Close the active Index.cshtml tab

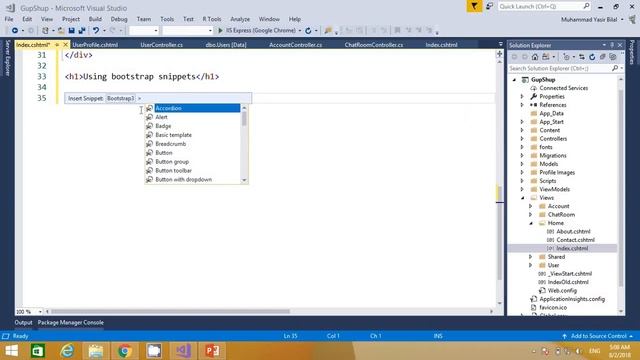point(65,45)
